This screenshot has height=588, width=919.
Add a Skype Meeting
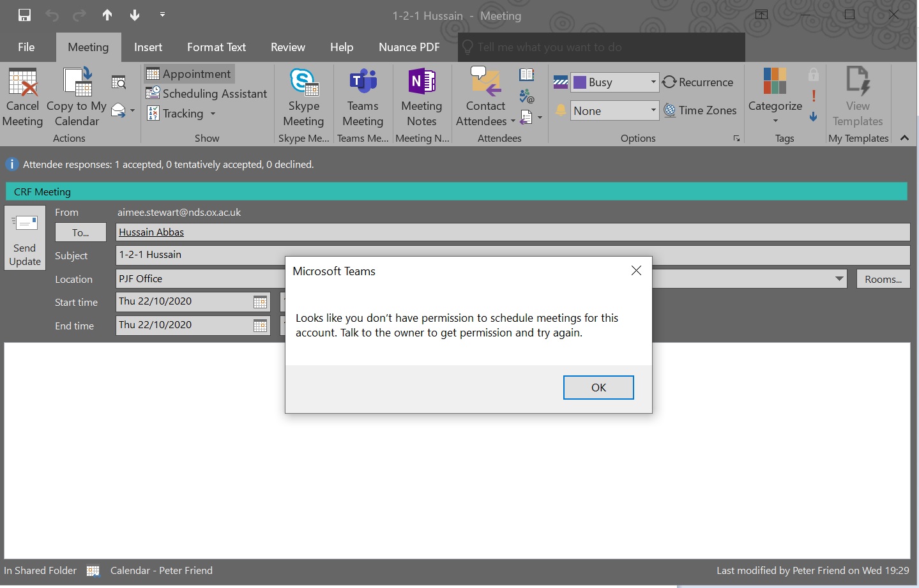[x=303, y=98]
